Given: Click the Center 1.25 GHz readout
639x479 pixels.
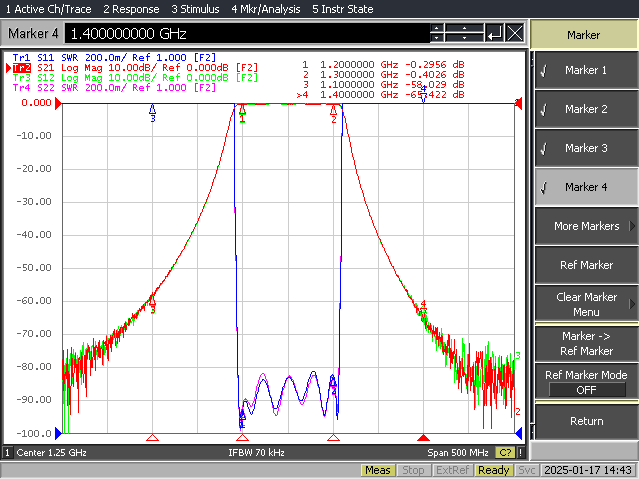Looking at the screenshot, I should click(x=52, y=453).
